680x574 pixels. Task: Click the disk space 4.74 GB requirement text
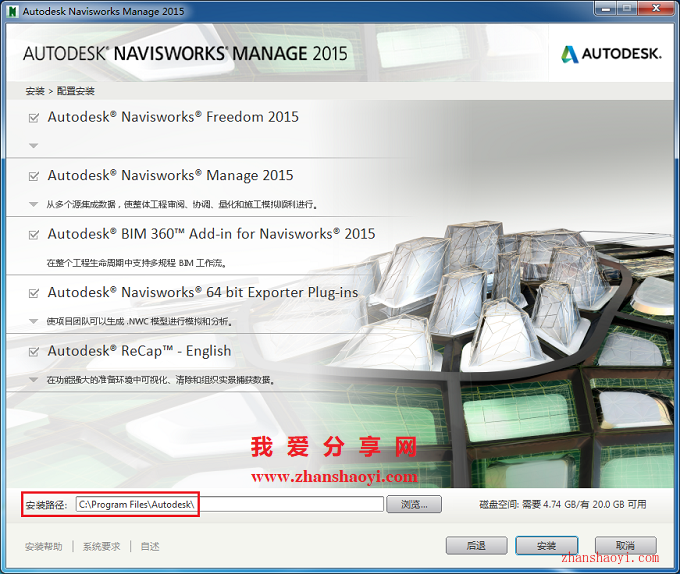562,504
